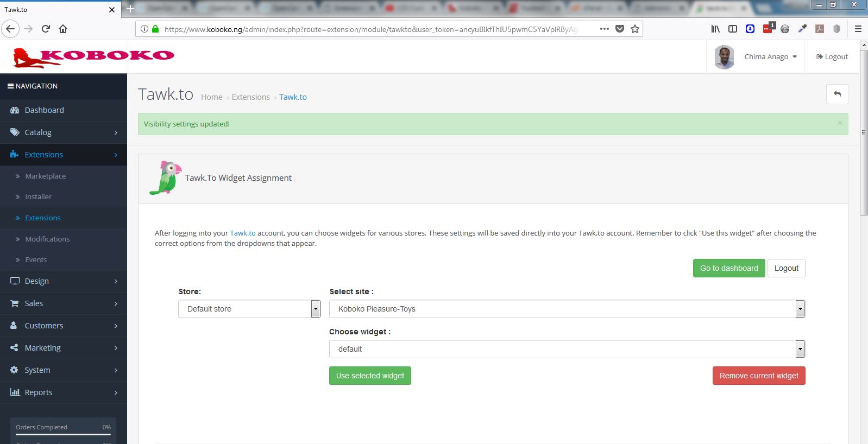868x444 pixels.
Task: Click the Reports bar chart icon
Action: (x=15, y=392)
